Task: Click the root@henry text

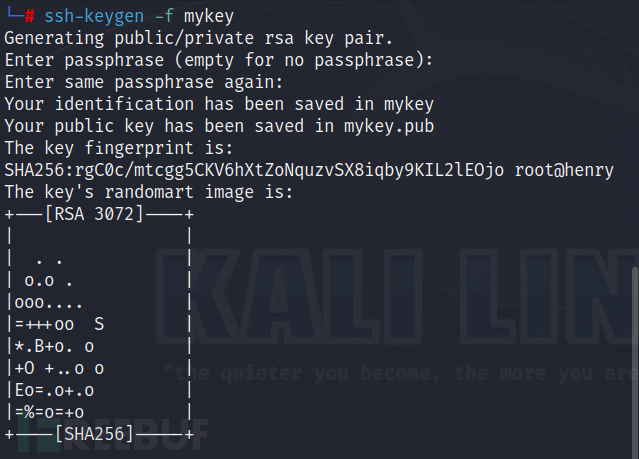Action: click(x=564, y=170)
